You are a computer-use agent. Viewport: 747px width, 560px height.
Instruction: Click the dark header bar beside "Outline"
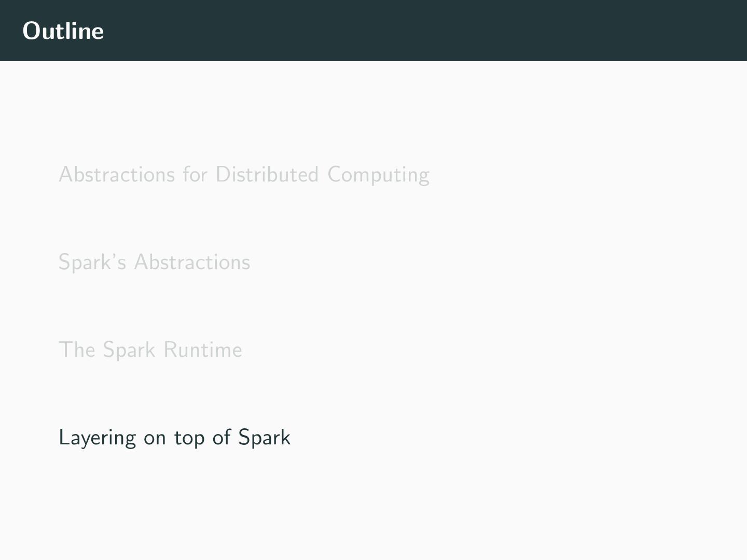tap(415, 31)
